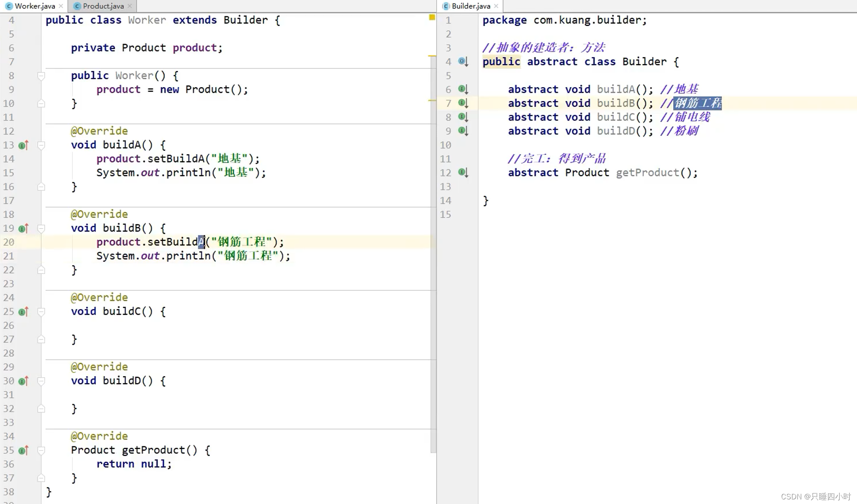Collapse buildC method using fold toggle
This screenshot has width=857, height=504.
[41, 312]
